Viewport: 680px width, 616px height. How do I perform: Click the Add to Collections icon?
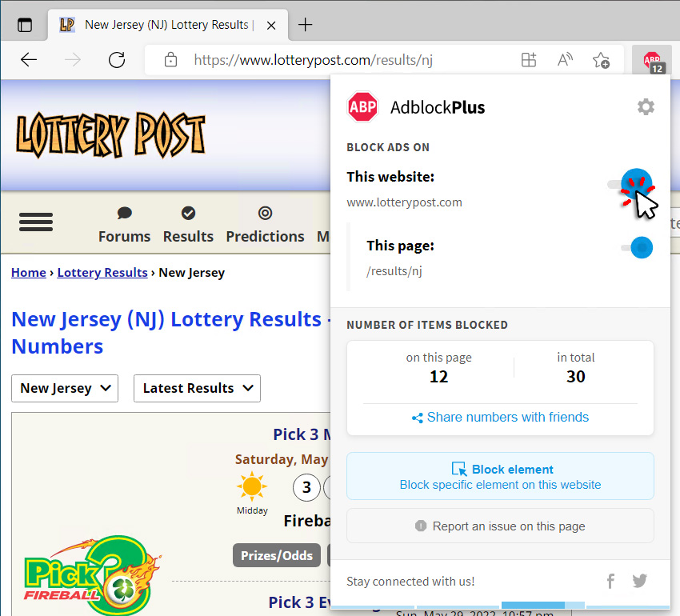pos(529,59)
